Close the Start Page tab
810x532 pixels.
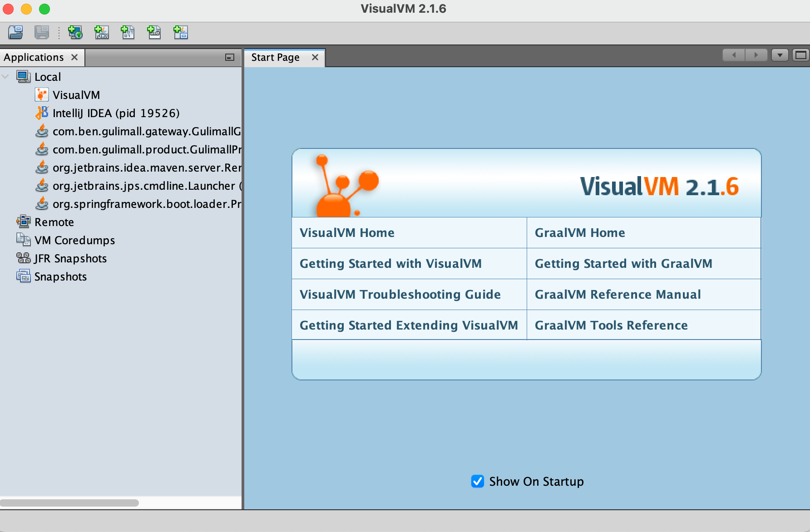coord(315,57)
